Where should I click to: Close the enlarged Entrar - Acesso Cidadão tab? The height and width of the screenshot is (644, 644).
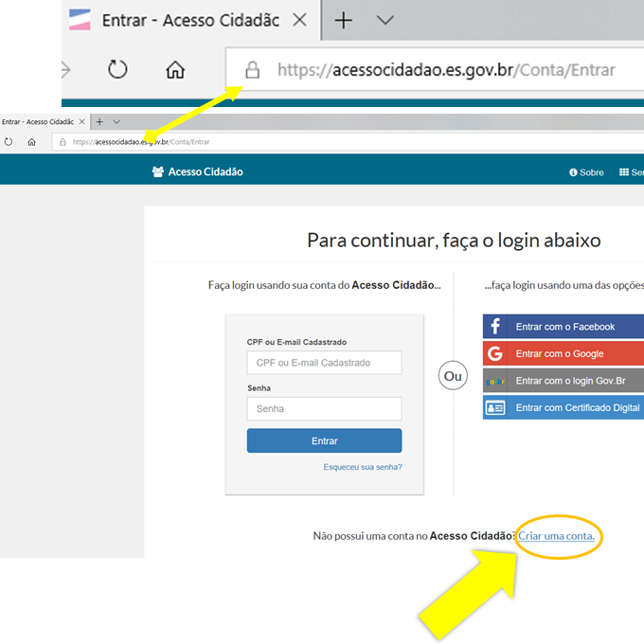[x=300, y=19]
